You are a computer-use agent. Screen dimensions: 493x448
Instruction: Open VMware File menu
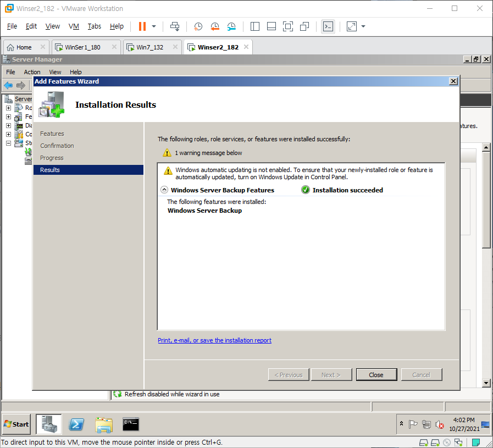[x=12, y=26]
